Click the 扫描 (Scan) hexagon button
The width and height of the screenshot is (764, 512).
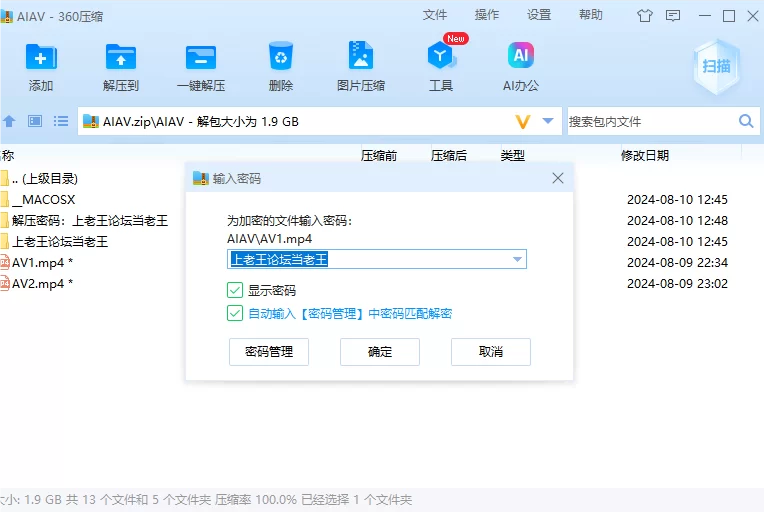(715, 66)
